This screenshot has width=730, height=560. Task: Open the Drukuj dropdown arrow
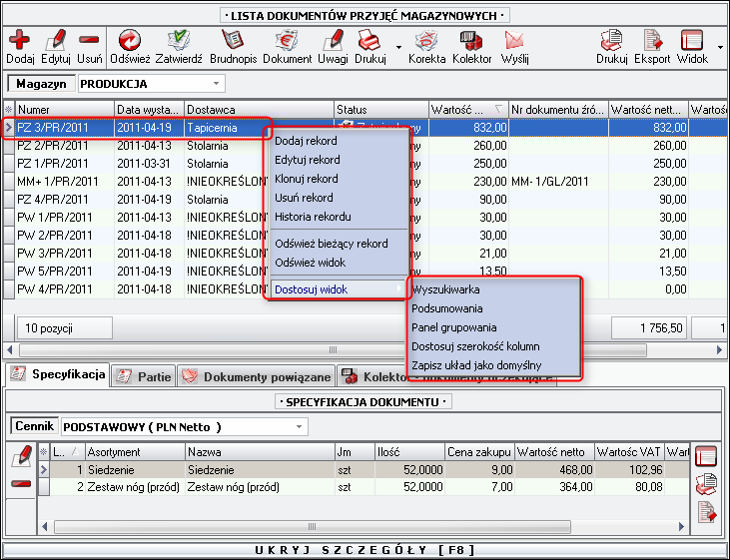(398, 46)
